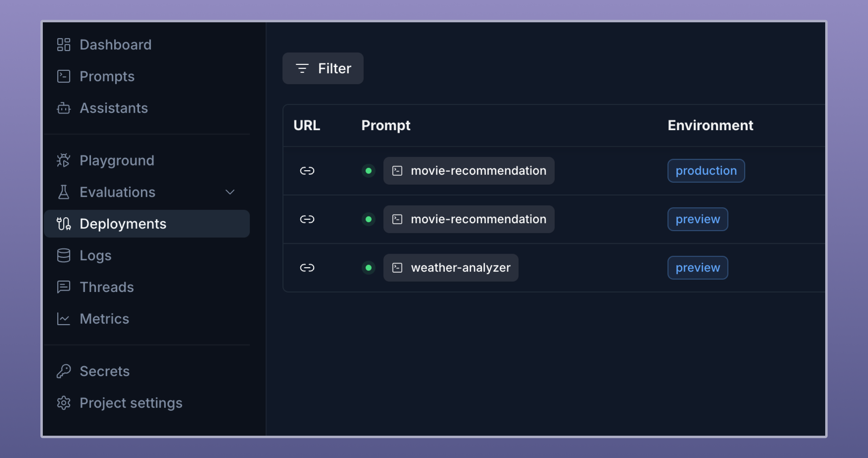The width and height of the screenshot is (868, 458).
Task: Open movie-recommendation prompt in preview row
Action: 469,219
